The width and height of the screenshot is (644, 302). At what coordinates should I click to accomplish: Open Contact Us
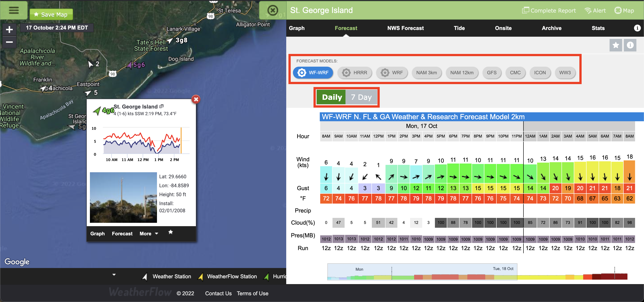point(218,293)
